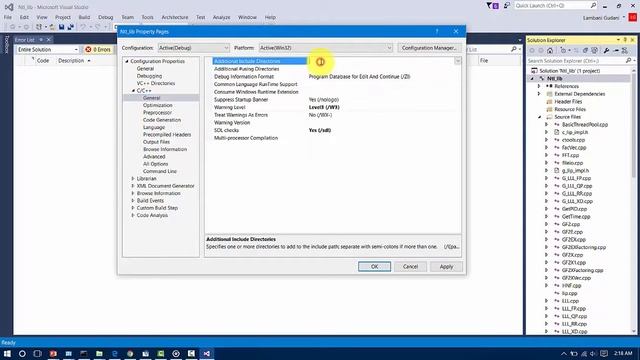Click the search magnifier in Solution Explorer

coord(629,60)
